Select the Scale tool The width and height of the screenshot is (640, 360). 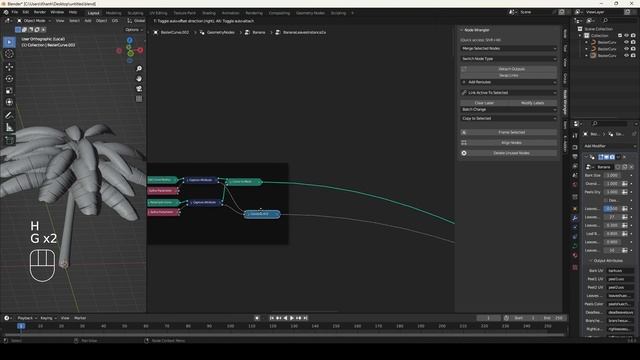coord(9,91)
